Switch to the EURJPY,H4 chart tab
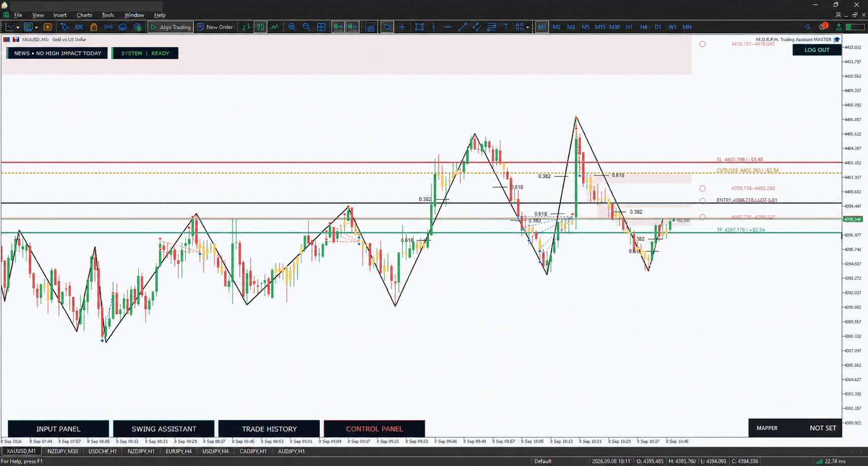This screenshot has height=466, width=868. tap(179, 451)
